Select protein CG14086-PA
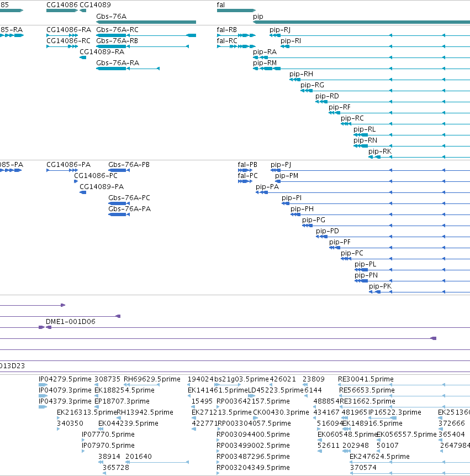Image resolution: width=470 pixels, height=476 pixels. pyautogui.click(x=68, y=165)
